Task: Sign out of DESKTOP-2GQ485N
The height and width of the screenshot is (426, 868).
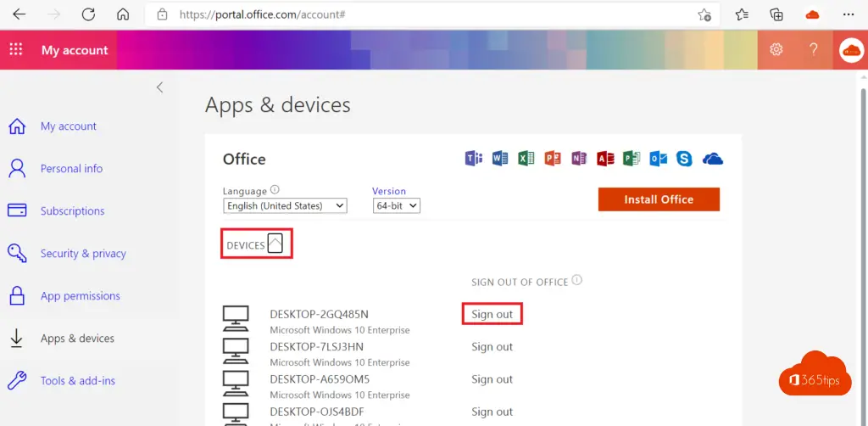Action: coord(492,314)
